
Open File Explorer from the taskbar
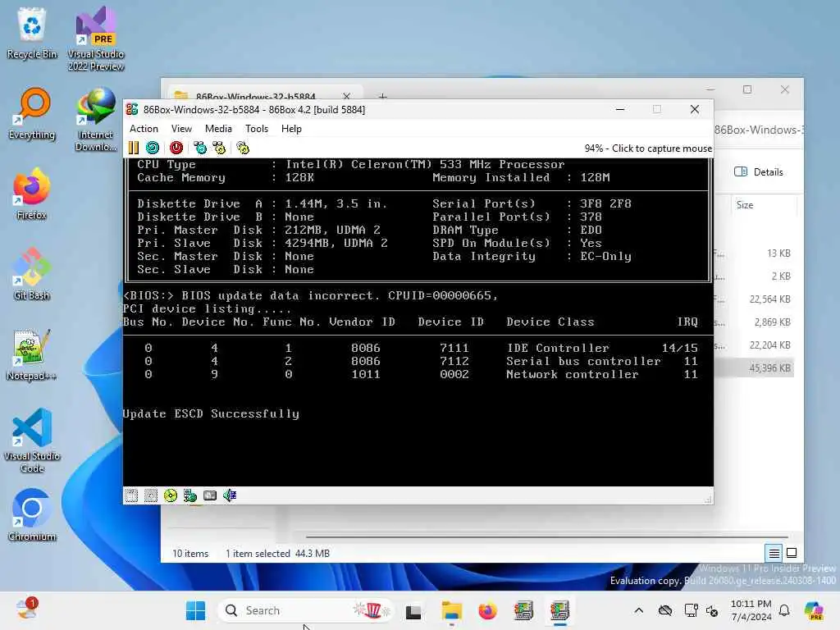[452, 610]
